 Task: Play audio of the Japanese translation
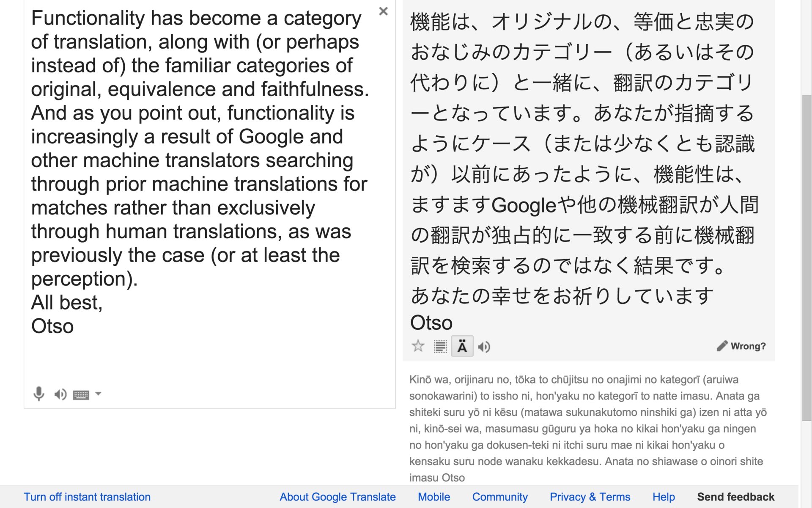click(x=484, y=347)
